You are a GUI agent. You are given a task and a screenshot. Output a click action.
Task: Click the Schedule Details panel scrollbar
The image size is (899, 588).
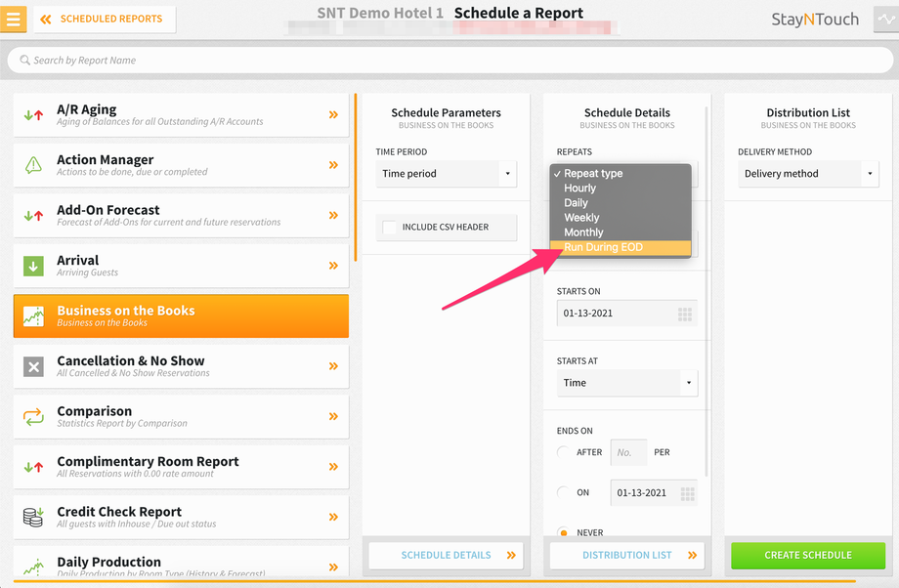[706, 291]
